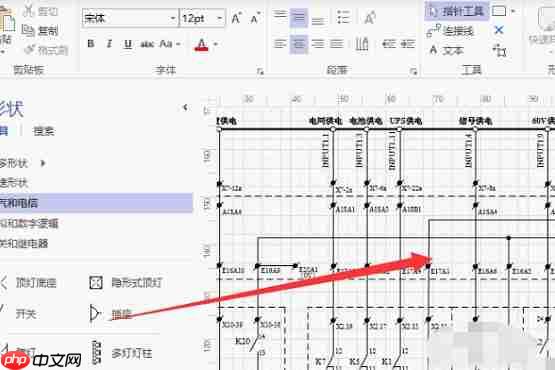The height and width of the screenshot is (370, 555).
Task: Collapse the Shapes pane with the arrow
Action: 185,107
